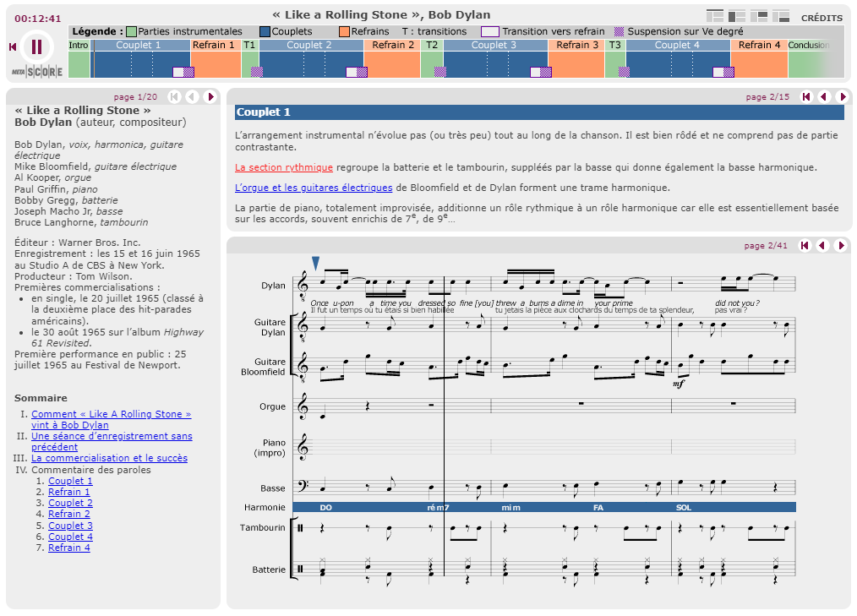Image resolution: width=857 pixels, height=616 pixels.
Task: Select the layout icon with the bottom-right panel highlighted
Action: click(x=780, y=16)
